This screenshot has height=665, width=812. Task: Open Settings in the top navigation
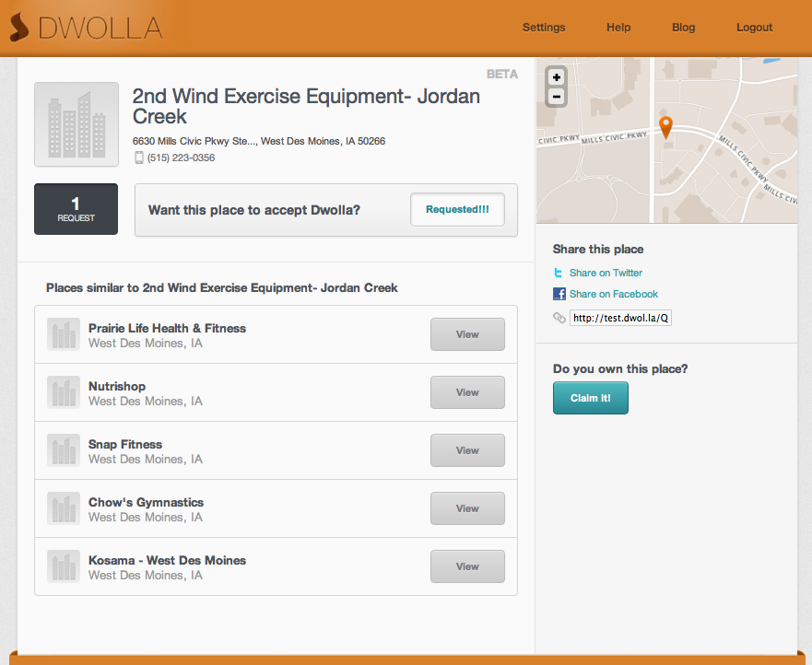[x=544, y=28]
